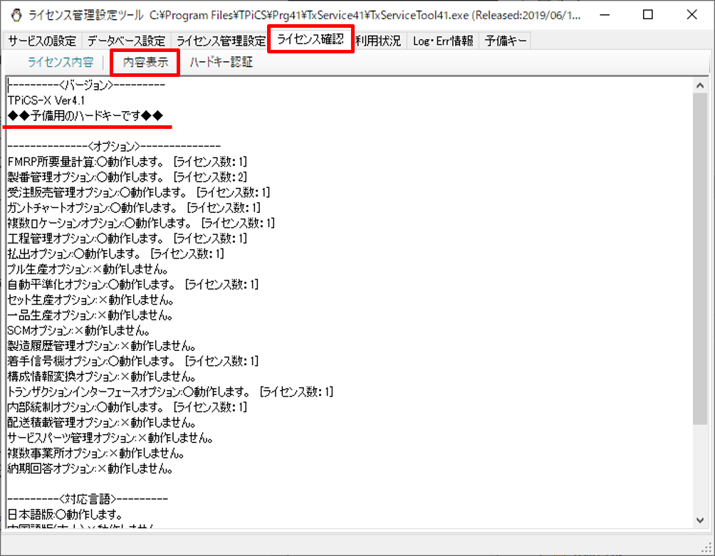Click the 予備用のハードキーです line
Image resolution: width=715 pixels, height=556 pixels.
tap(85, 116)
